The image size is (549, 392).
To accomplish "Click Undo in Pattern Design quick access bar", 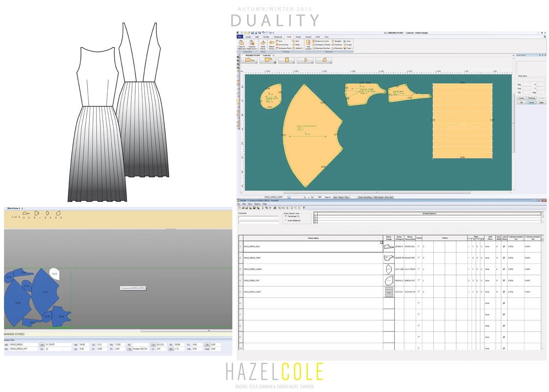I will click(x=263, y=32).
